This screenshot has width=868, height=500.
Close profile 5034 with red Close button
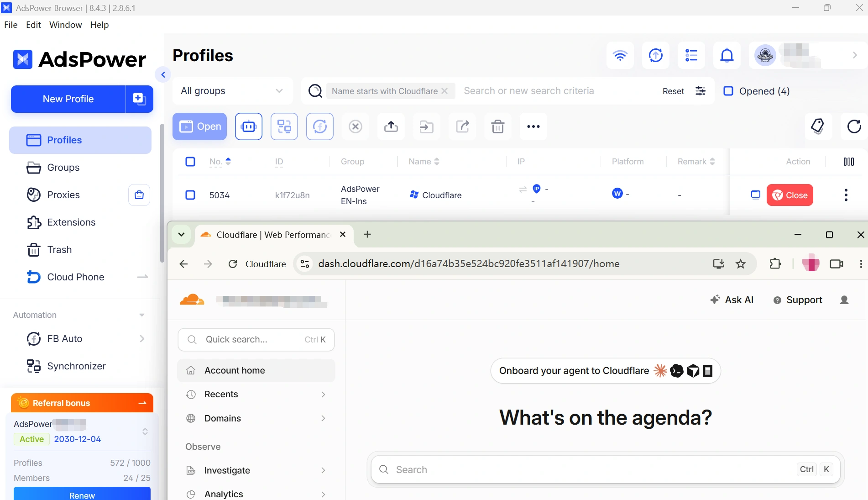(x=790, y=195)
